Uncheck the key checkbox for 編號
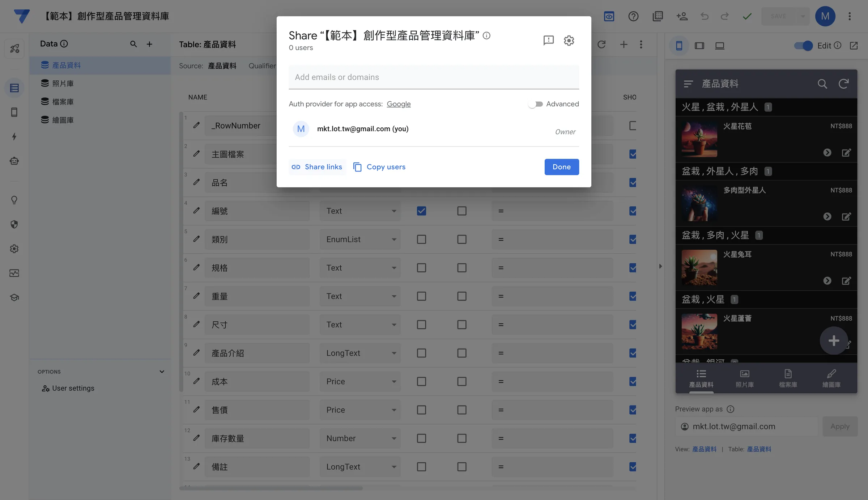Viewport: 868px width, 500px height. [x=421, y=211]
